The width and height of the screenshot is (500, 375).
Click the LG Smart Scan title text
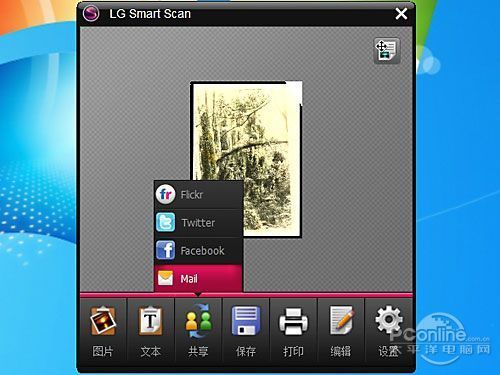click(x=150, y=14)
